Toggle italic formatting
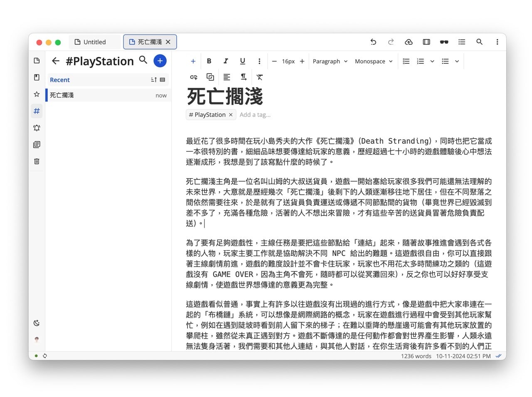Image resolution: width=532 pixels, height=397 pixels. coord(226,61)
